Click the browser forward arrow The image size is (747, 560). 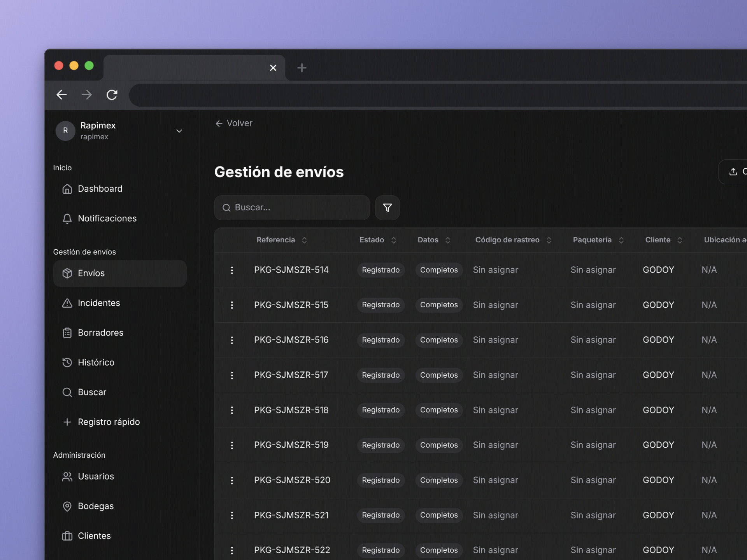[87, 94]
